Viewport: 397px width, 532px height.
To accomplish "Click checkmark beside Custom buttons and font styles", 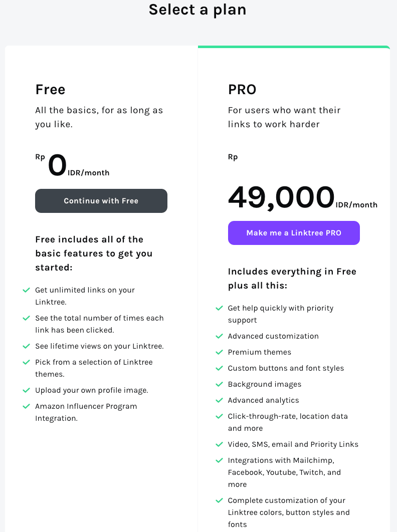I will click(219, 368).
